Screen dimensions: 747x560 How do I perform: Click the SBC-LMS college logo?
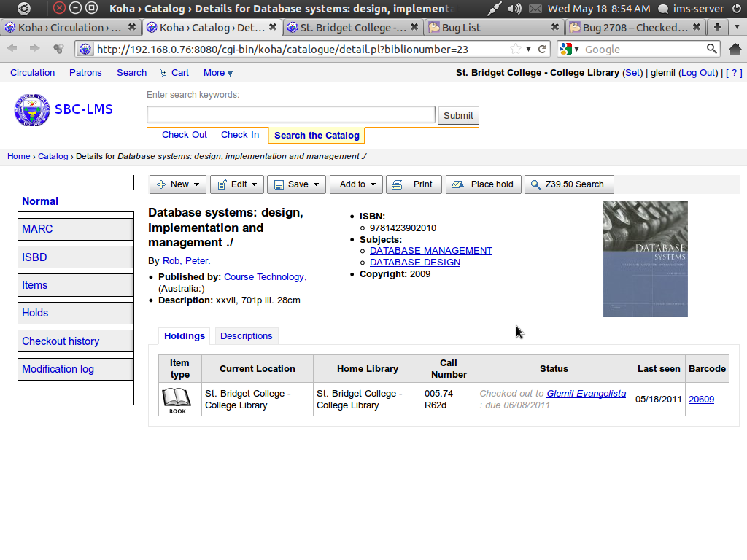pyautogui.click(x=31, y=109)
